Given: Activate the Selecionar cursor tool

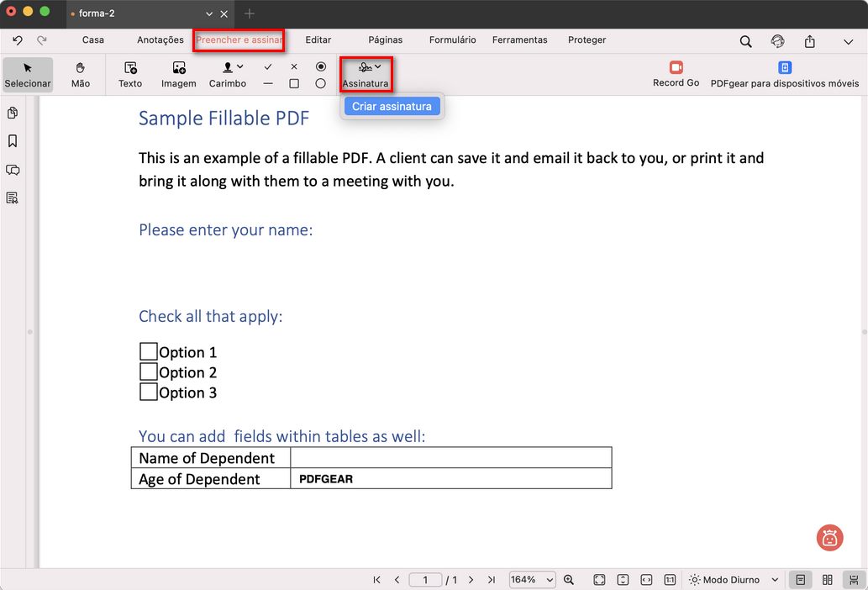Looking at the screenshot, I should 28,74.
